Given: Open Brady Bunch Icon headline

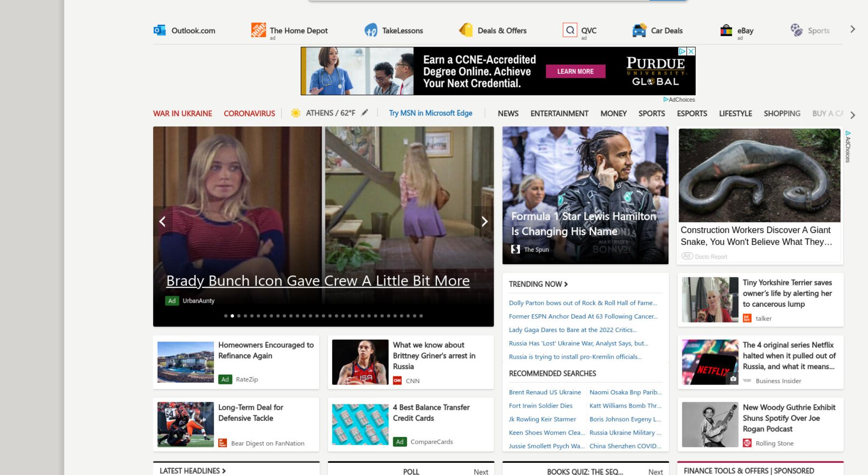Looking at the screenshot, I should (318, 281).
